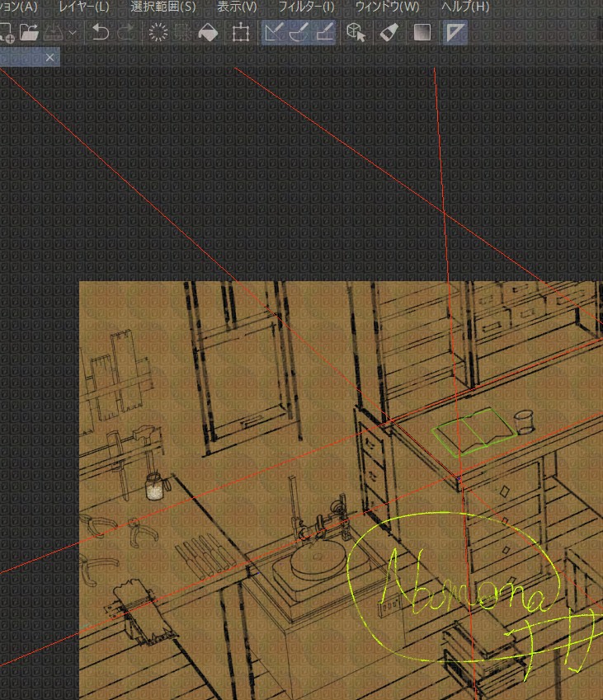Viewport: 603px width, 700px height.
Task: Click the Fill bucket icon
Action: click(x=208, y=33)
